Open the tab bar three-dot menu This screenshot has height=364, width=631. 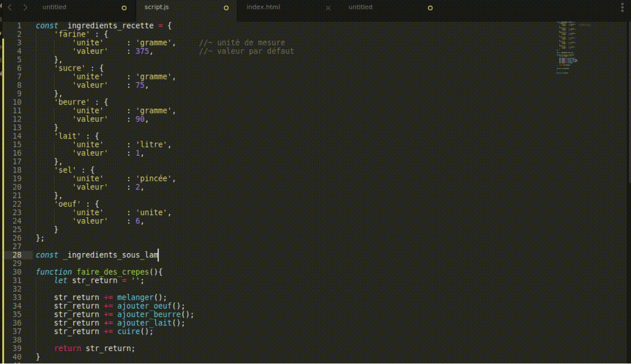tap(622, 7)
